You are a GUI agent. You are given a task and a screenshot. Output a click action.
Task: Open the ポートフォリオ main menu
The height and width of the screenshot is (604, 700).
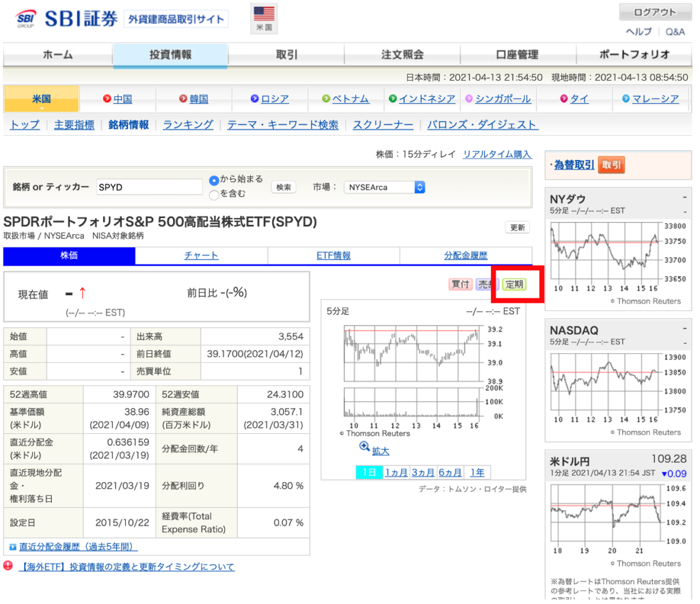click(x=634, y=55)
